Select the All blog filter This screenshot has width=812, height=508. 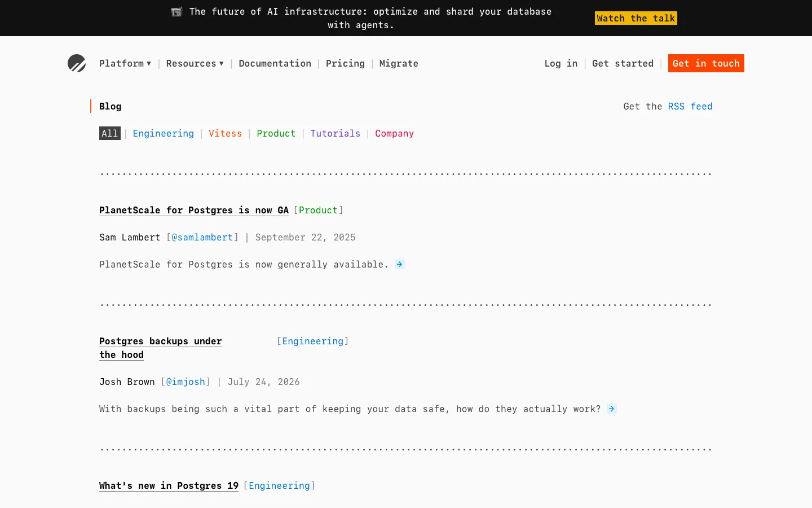coord(110,133)
